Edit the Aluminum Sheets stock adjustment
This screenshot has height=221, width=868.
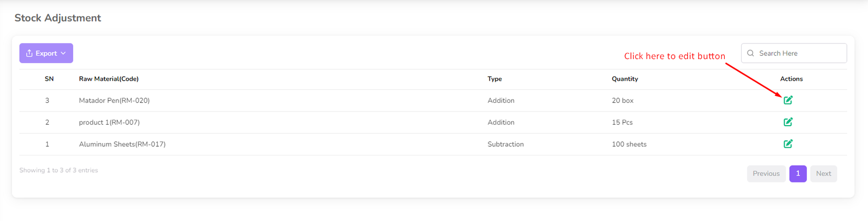coord(788,144)
